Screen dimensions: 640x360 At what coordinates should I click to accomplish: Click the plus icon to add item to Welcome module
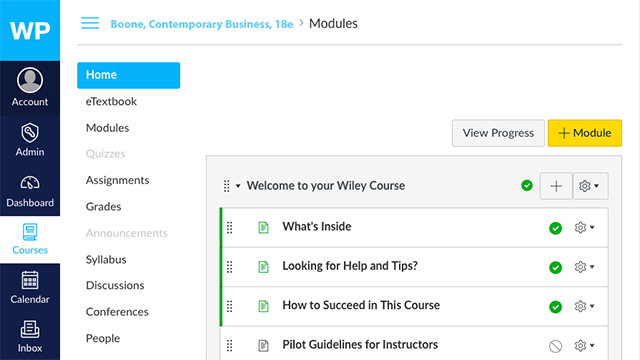point(556,186)
